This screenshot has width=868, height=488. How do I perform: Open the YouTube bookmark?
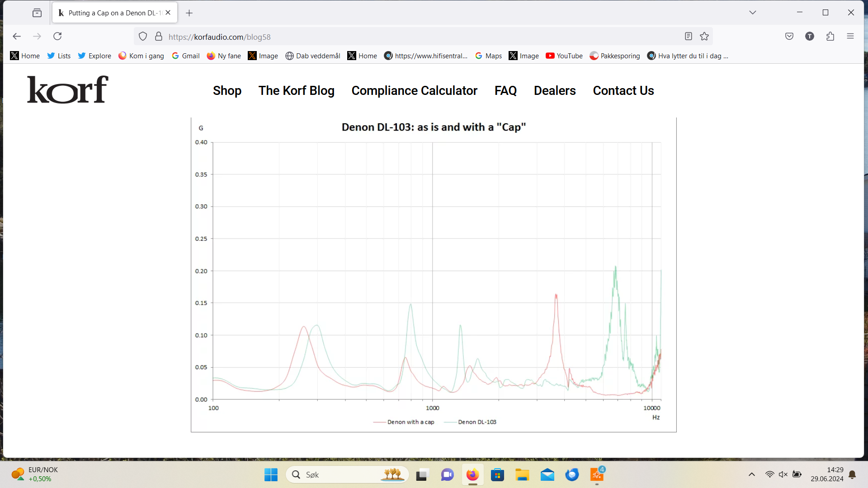tap(564, 56)
